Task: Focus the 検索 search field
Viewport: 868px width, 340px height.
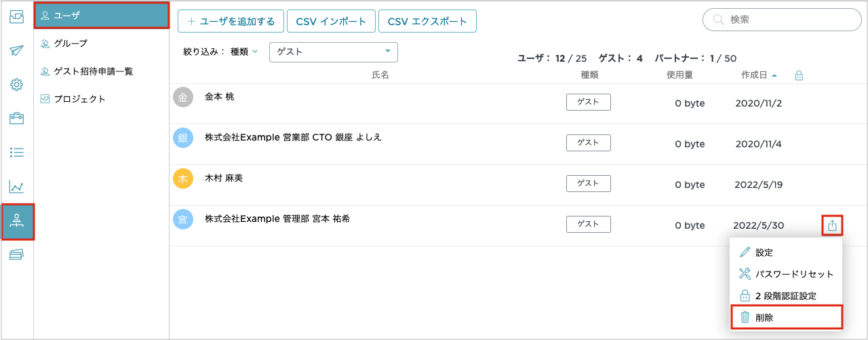Action: [x=782, y=20]
